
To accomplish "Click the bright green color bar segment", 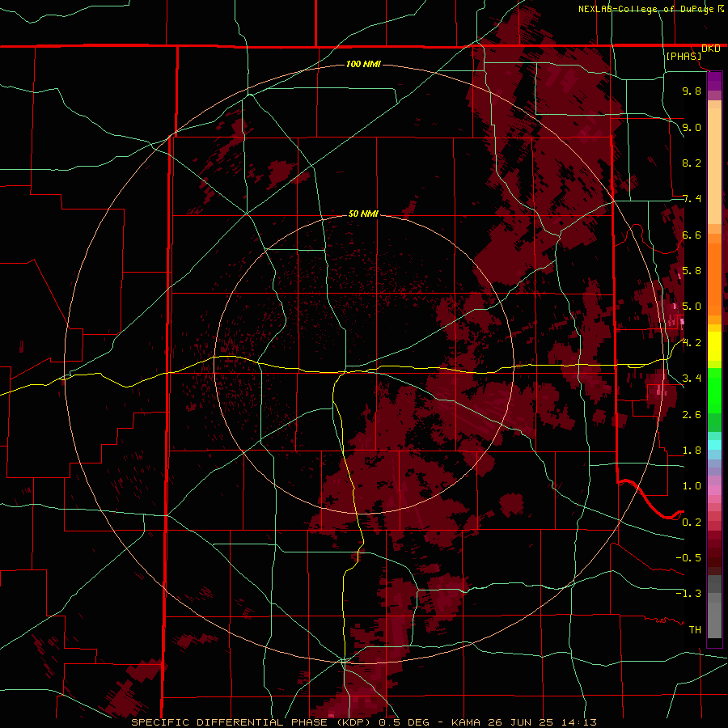I will point(714,391).
